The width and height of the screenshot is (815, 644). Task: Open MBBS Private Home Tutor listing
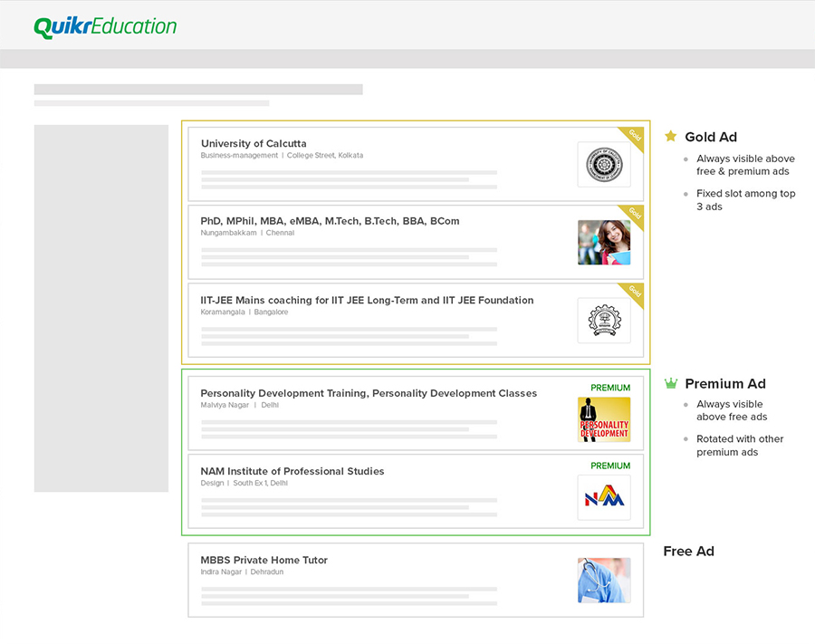264,560
